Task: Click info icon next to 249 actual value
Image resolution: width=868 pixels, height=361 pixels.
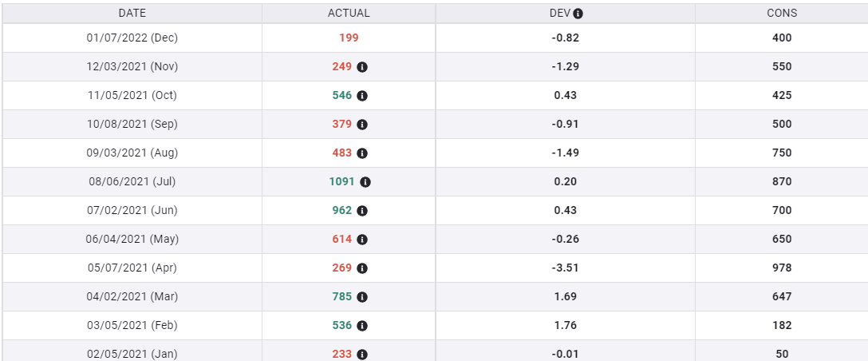Action: (x=362, y=67)
